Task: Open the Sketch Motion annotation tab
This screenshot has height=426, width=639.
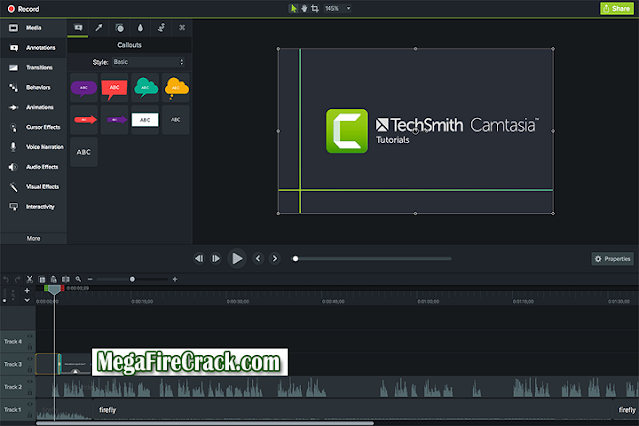Action: point(161,28)
